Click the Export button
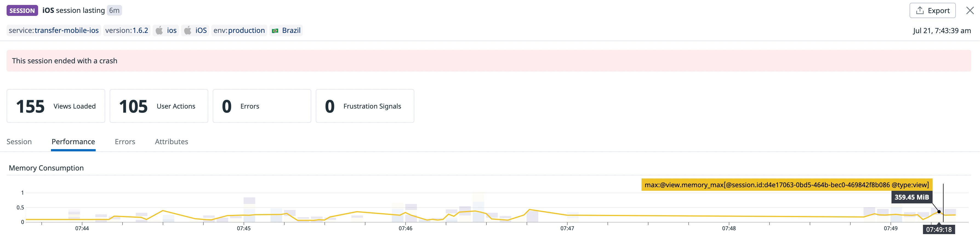The image size is (980, 250). (x=932, y=10)
